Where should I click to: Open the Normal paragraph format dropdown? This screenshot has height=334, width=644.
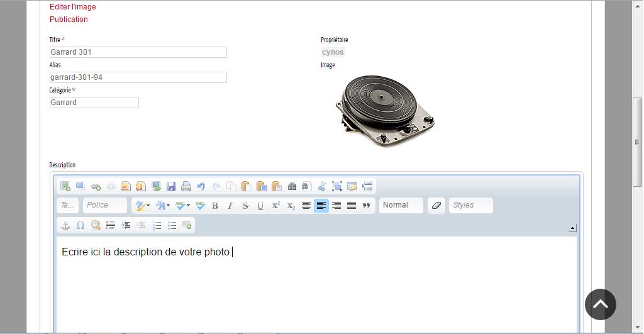pos(401,205)
